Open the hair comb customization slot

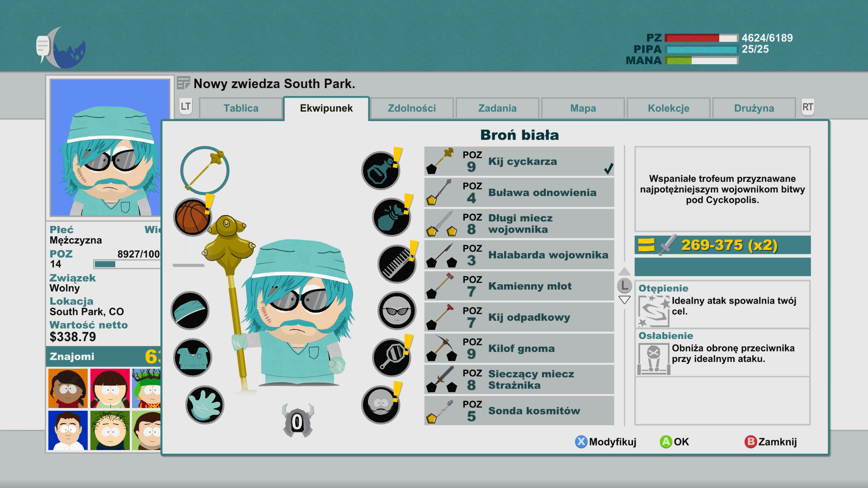coord(397,264)
